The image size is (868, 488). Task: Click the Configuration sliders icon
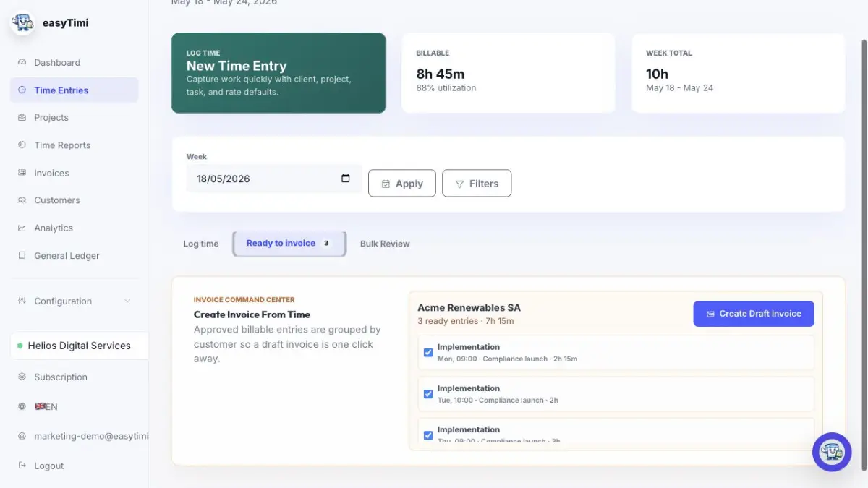[x=22, y=301]
